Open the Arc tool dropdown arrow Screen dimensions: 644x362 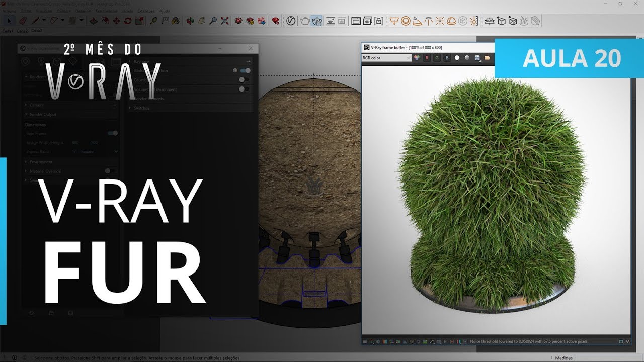[62, 21]
